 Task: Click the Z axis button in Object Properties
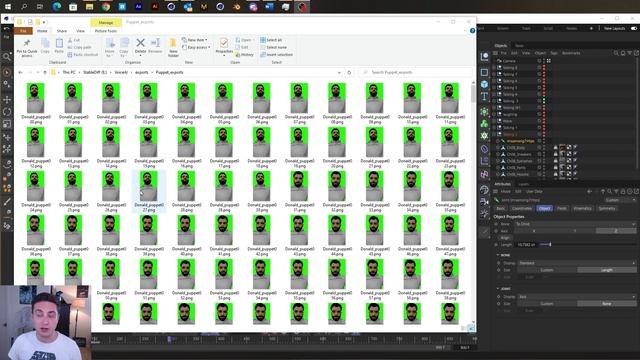pyautogui.click(x=616, y=231)
